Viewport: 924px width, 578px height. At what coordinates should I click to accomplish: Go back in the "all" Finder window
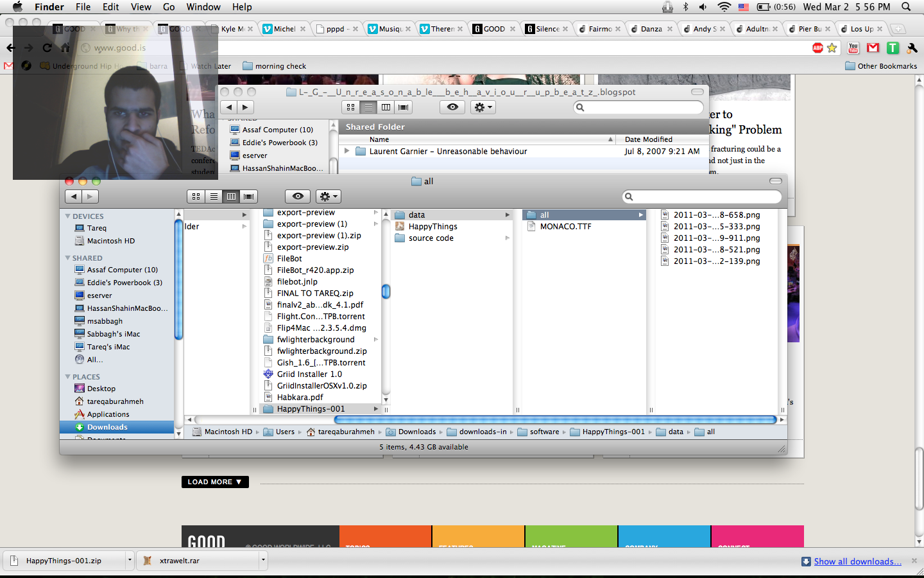74,197
